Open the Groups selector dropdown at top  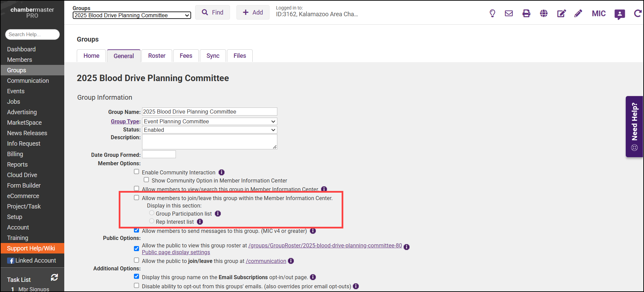[132, 15]
